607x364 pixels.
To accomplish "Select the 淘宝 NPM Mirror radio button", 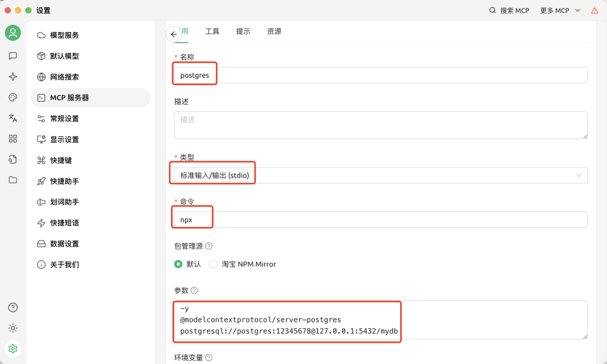I will pyautogui.click(x=214, y=264).
